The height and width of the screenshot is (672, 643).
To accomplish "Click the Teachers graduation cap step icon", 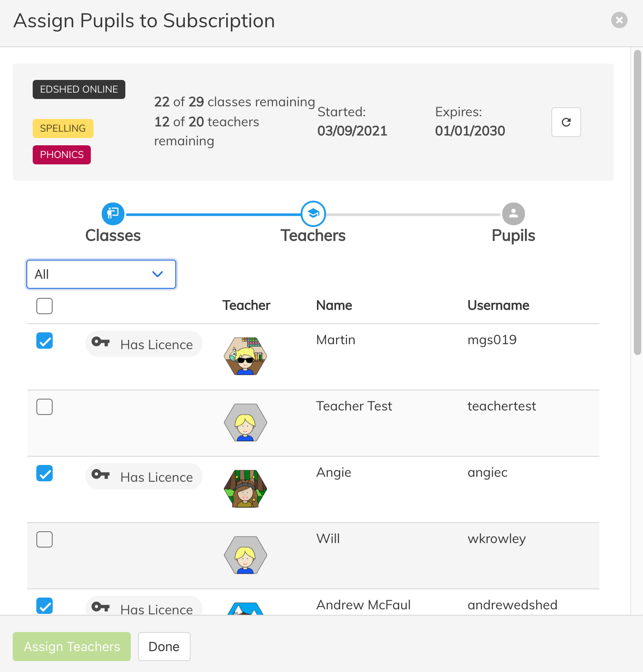I will click(313, 214).
